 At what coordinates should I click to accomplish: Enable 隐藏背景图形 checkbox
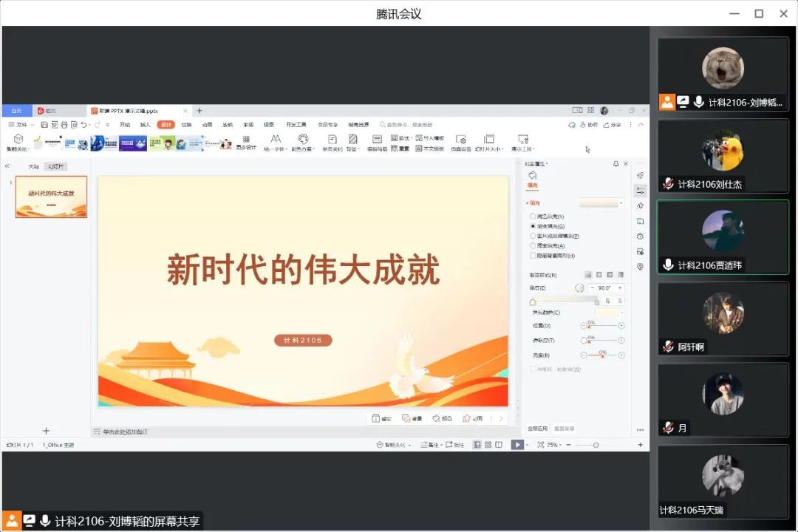tap(533, 256)
